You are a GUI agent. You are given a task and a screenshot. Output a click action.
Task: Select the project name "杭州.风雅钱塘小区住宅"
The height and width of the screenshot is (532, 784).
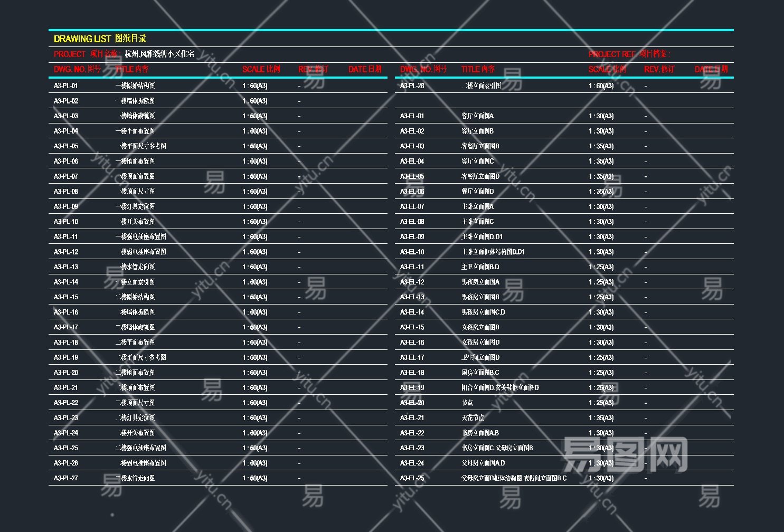pyautogui.click(x=159, y=54)
